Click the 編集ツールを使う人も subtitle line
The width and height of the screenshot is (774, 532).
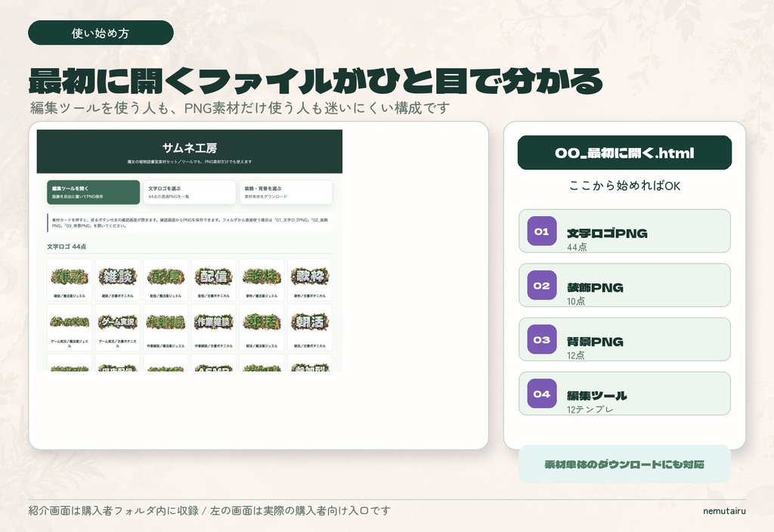click(240, 107)
